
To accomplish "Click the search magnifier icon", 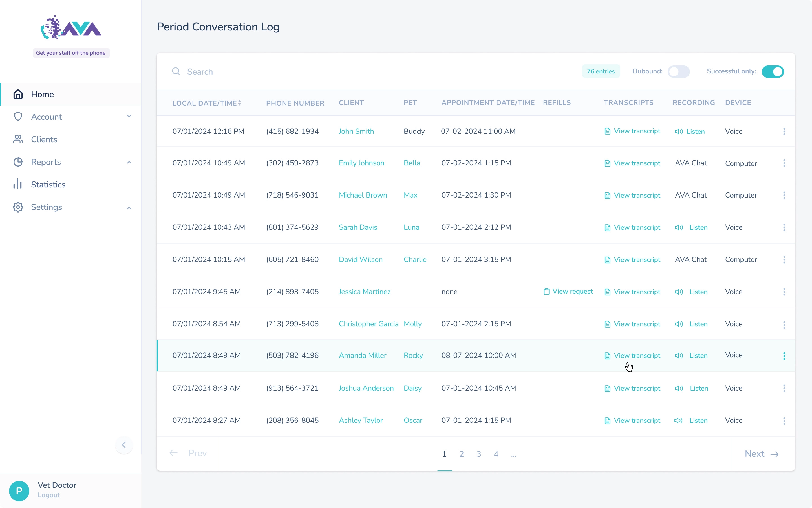I will (176, 71).
